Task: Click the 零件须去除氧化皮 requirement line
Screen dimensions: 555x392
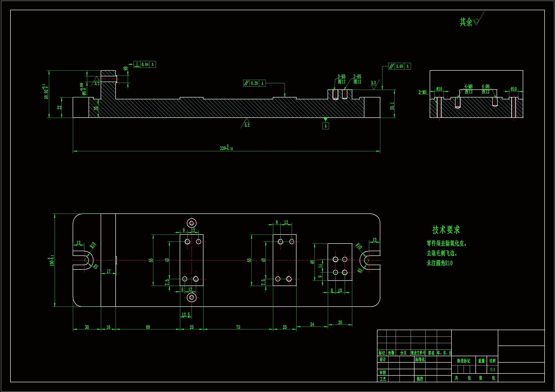Action: pyautogui.click(x=446, y=244)
